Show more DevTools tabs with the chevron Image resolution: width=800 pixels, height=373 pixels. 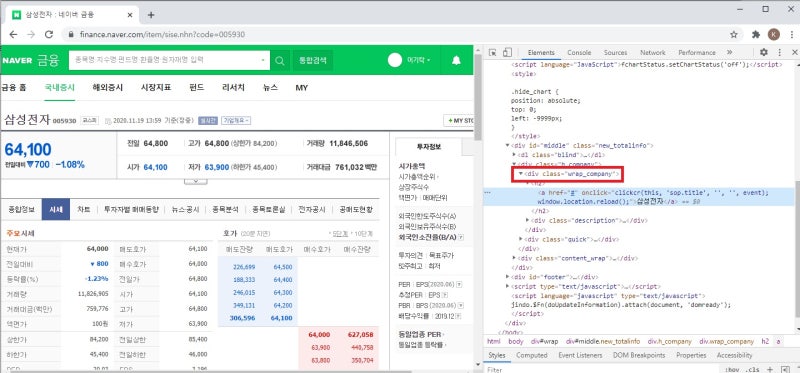729,52
